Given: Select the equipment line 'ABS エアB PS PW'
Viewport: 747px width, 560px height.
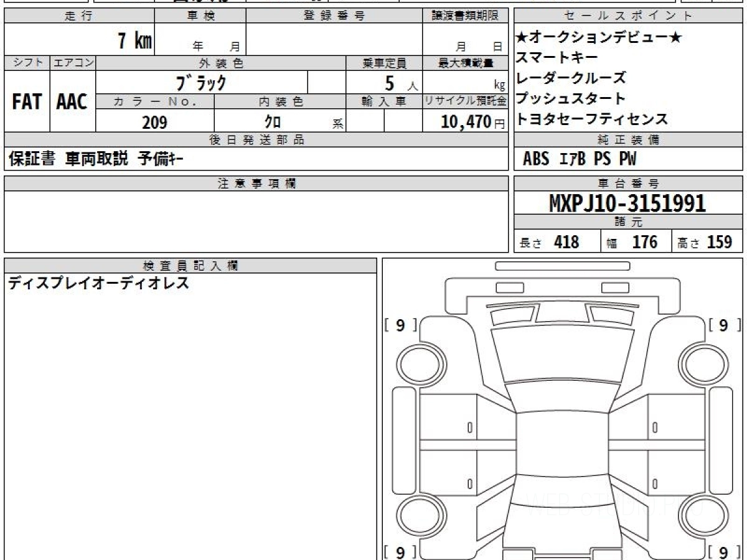Looking at the screenshot, I should (580, 159).
